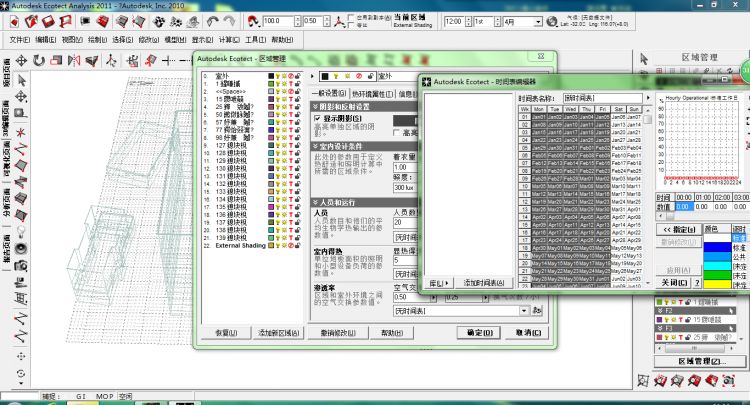Click the leftmost icon in bottom-right view toolbar
Screen dimensions: 750x405
point(643,381)
